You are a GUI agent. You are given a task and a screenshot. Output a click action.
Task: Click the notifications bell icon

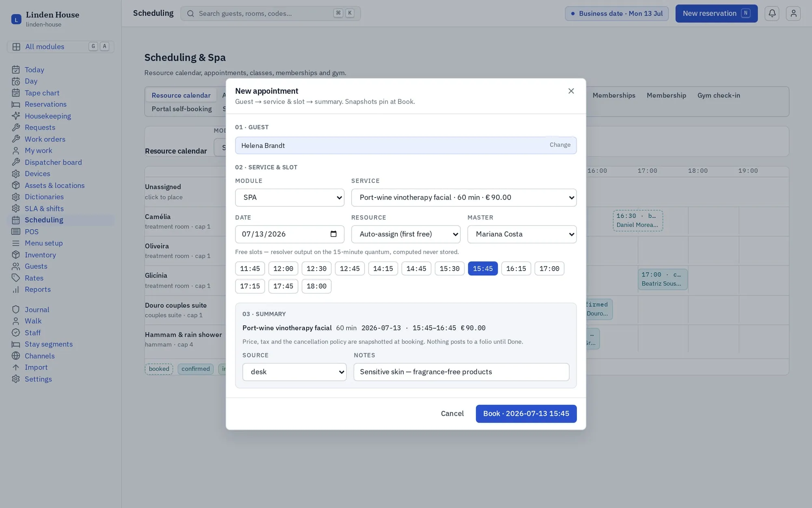pos(772,13)
